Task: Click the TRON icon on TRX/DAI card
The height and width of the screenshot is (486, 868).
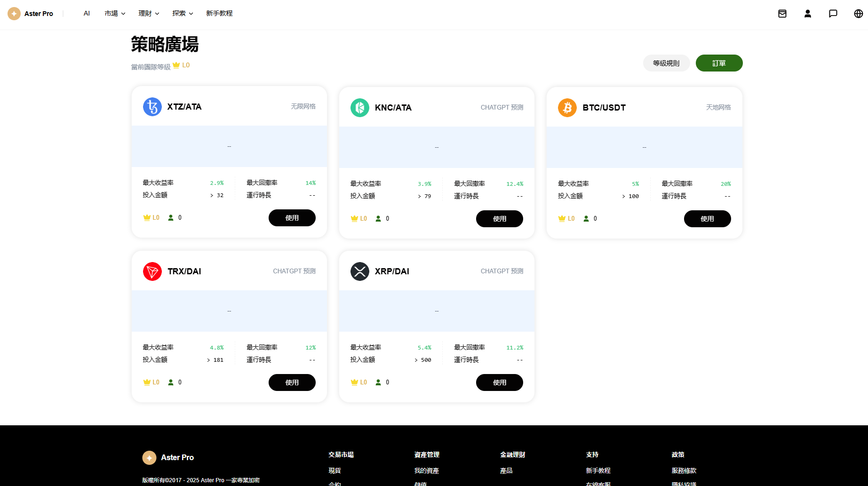Action: point(152,271)
